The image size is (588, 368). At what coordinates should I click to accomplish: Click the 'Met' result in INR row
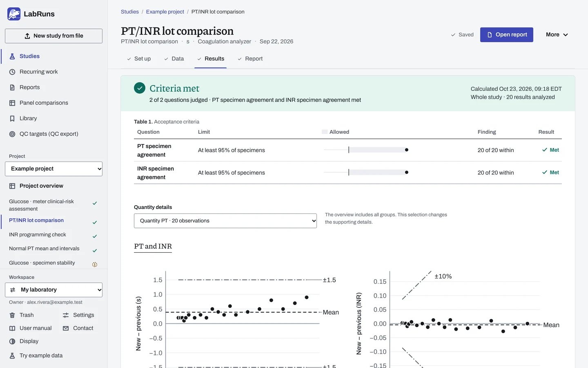point(550,173)
